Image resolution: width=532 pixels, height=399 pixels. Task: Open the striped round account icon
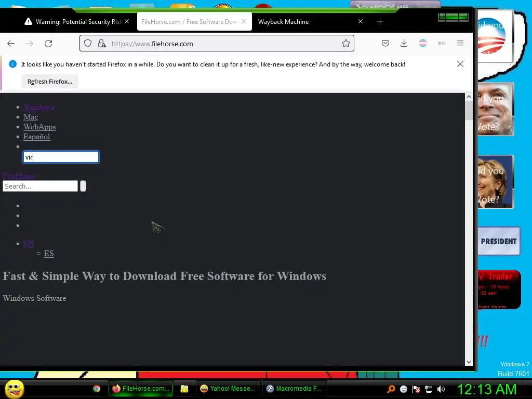(x=423, y=43)
